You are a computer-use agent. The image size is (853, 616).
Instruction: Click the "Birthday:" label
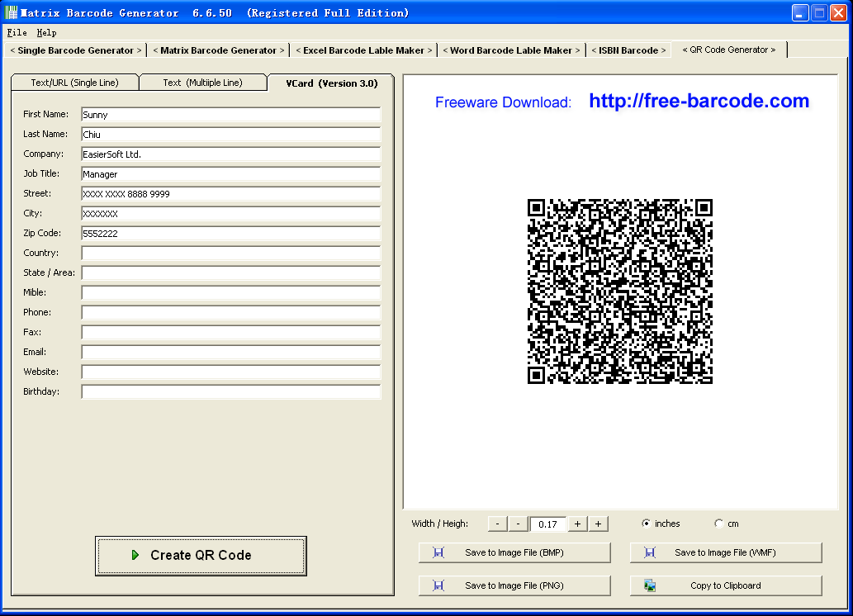[41, 391]
